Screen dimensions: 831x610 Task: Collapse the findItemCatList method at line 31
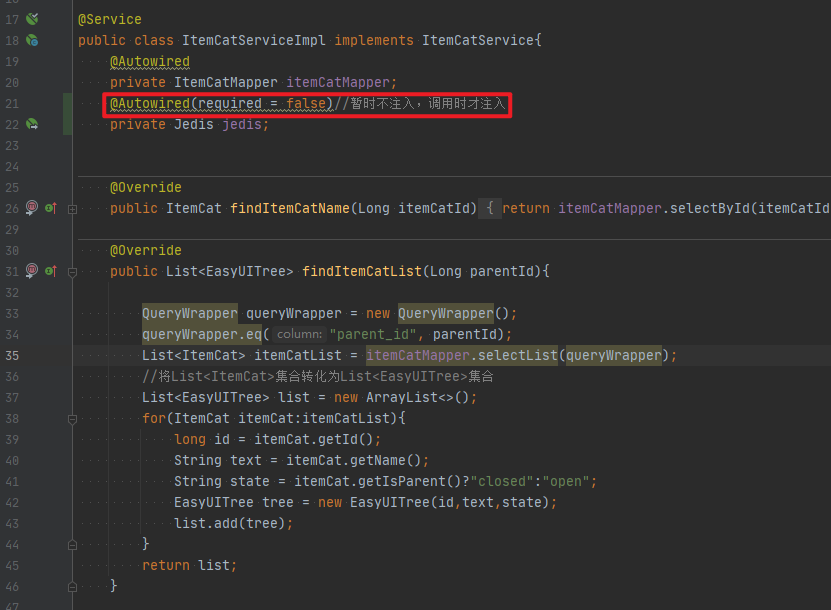[73, 272]
